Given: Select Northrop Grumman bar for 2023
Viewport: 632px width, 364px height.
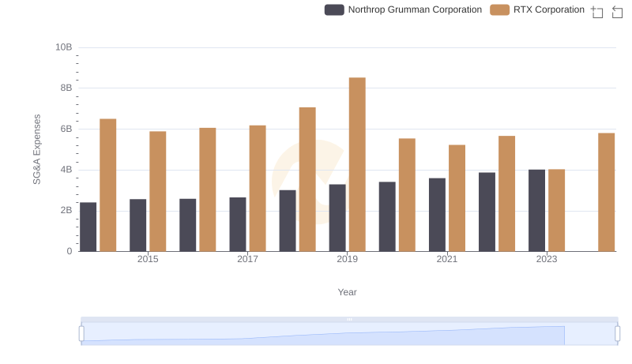Looking at the screenshot, I should [537, 211].
